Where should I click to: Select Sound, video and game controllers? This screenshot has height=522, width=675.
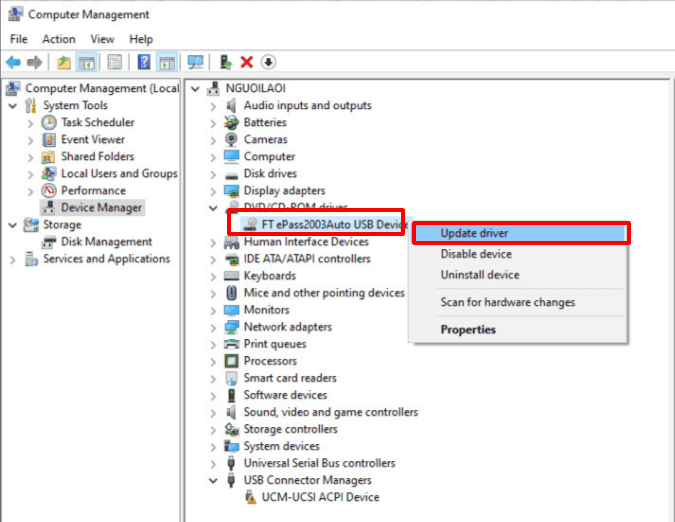331,412
